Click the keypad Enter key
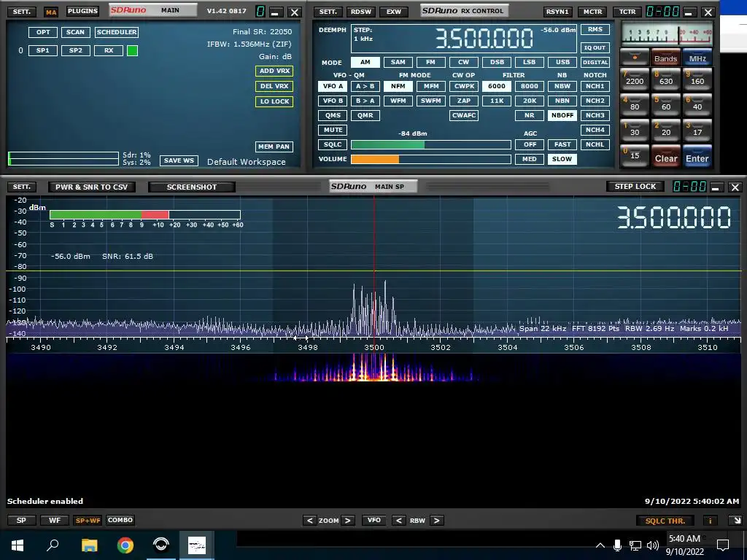The width and height of the screenshot is (747, 560). 697,157
